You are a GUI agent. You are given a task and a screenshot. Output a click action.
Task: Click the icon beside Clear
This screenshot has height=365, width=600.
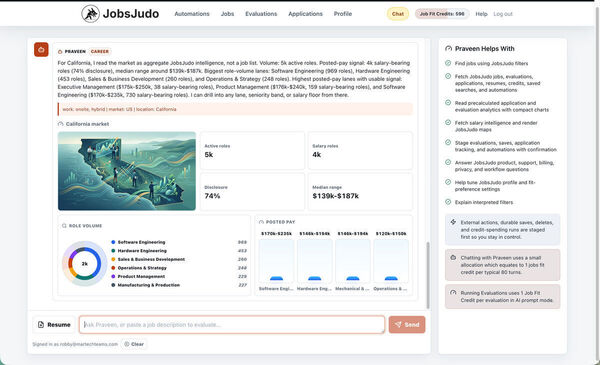pyautogui.click(x=127, y=344)
